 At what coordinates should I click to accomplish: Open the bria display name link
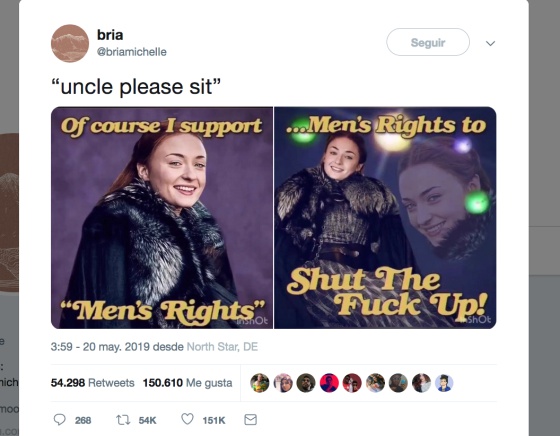110,35
